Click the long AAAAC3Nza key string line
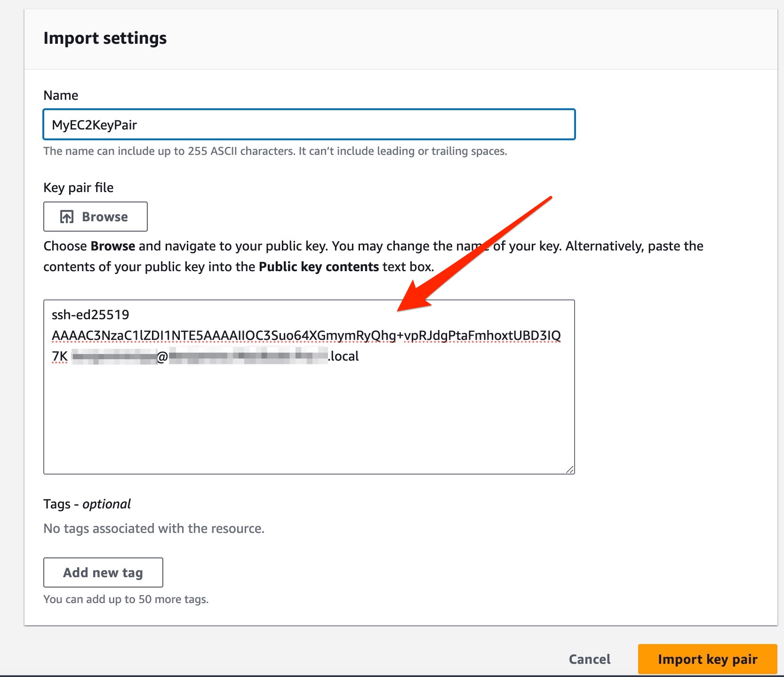784x677 pixels. tap(306, 336)
